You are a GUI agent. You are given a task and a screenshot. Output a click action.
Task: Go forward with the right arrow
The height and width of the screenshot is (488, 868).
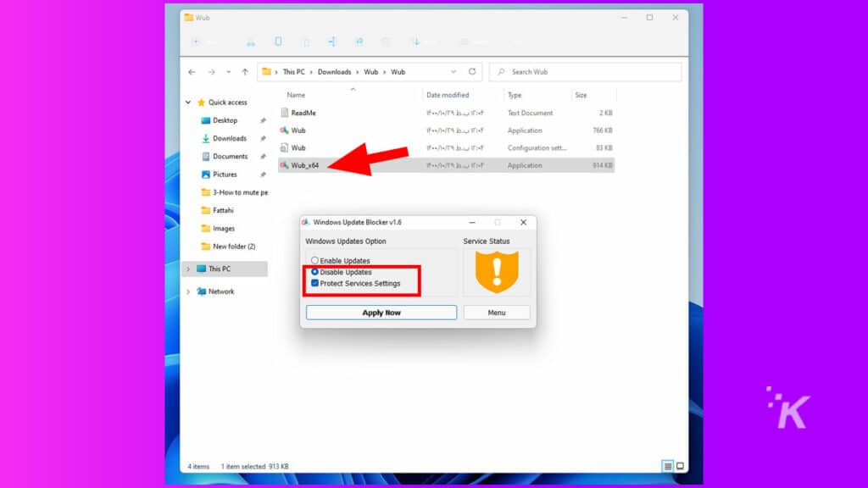coord(211,72)
